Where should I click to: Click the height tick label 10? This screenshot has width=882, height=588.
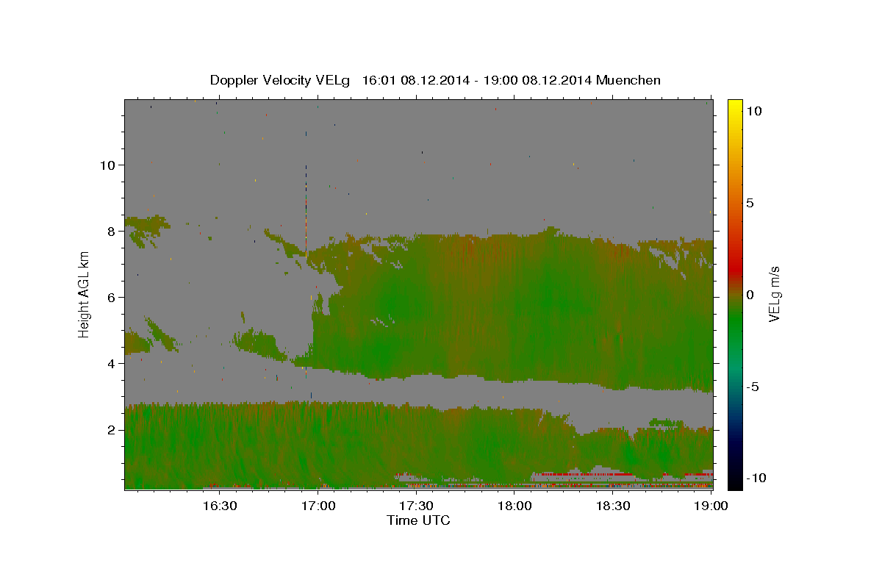click(107, 165)
